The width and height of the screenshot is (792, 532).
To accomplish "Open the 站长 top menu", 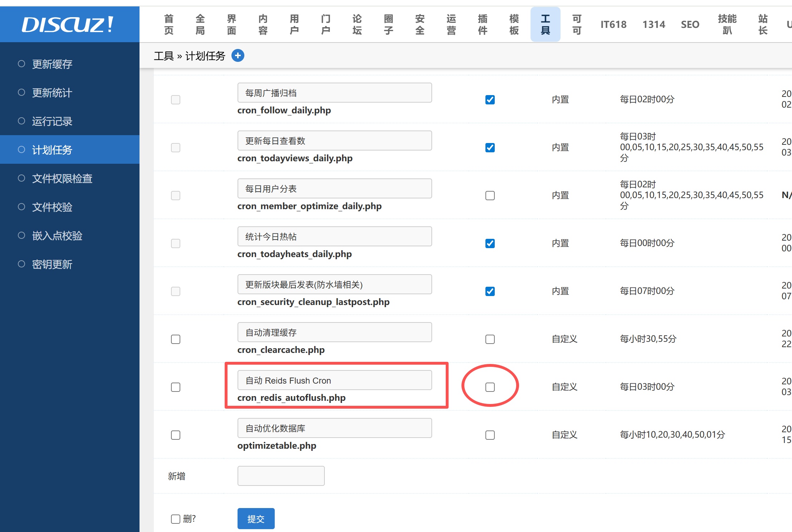I will coord(763,24).
